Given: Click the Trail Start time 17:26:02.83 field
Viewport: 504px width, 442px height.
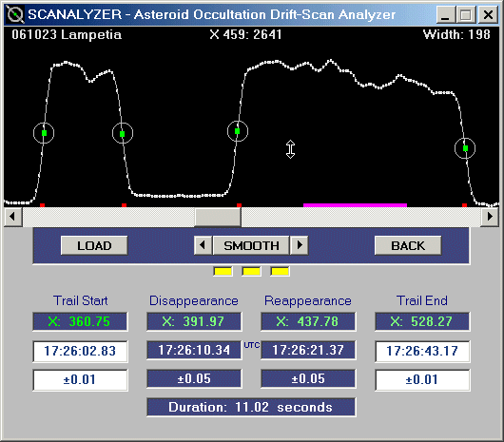Looking at the screenshot, I should click(80, 351).
